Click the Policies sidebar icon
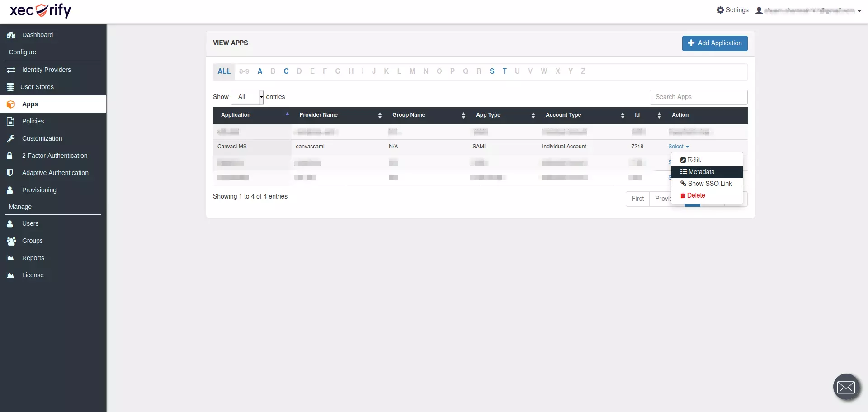 click(11, 121)
